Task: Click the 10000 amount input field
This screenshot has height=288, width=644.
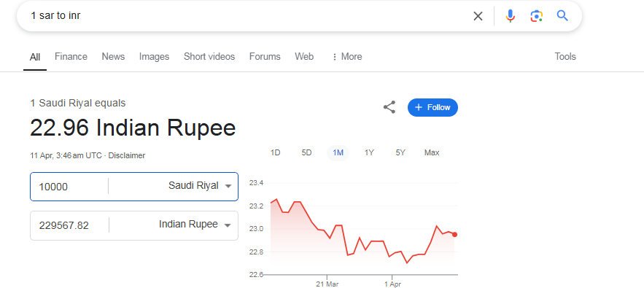Action: pyautogui.click(x=69, y=187)
